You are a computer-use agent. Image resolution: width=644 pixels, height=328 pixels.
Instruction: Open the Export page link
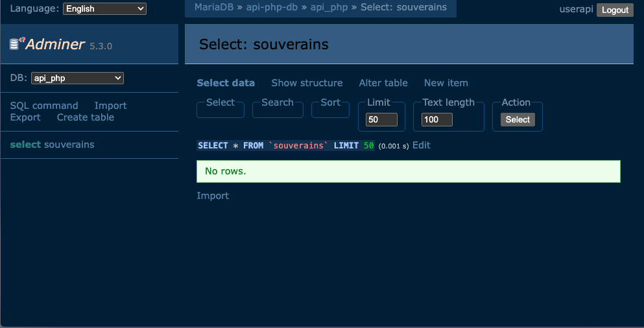tap(25, 117)
